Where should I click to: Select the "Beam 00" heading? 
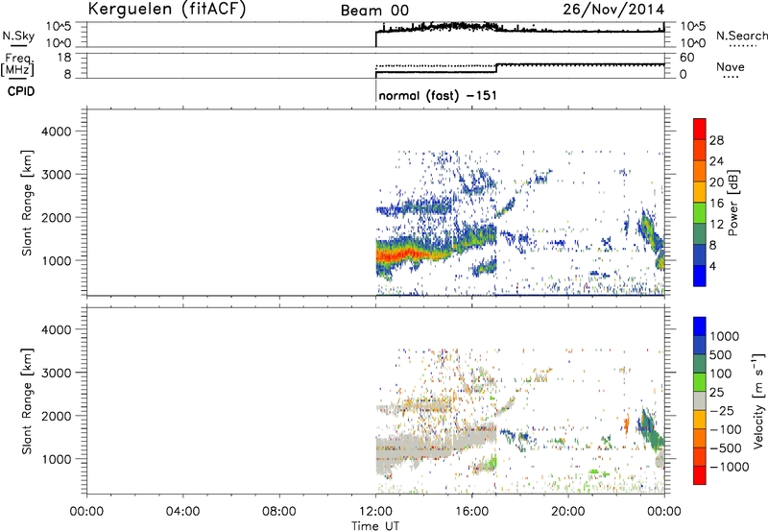[x=374, y=11]
